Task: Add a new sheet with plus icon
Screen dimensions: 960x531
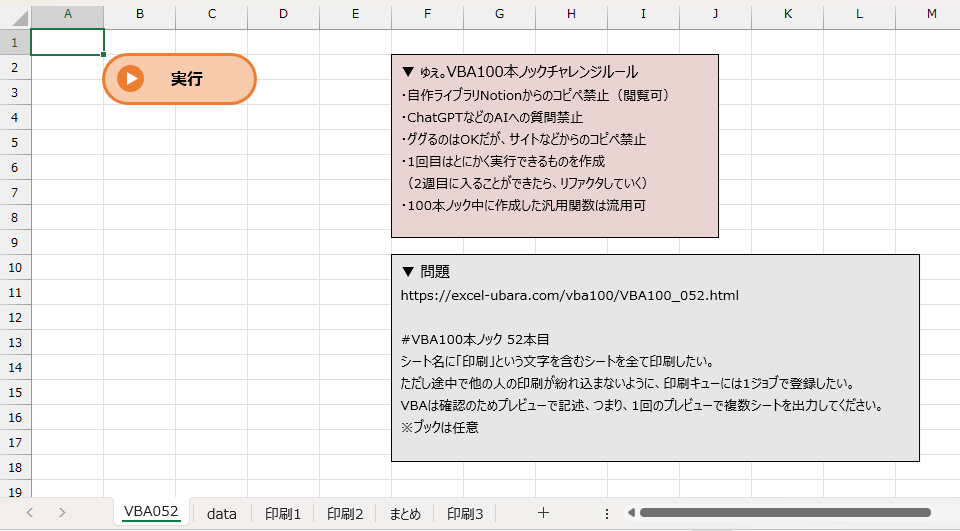Action: tap(543, 513)
